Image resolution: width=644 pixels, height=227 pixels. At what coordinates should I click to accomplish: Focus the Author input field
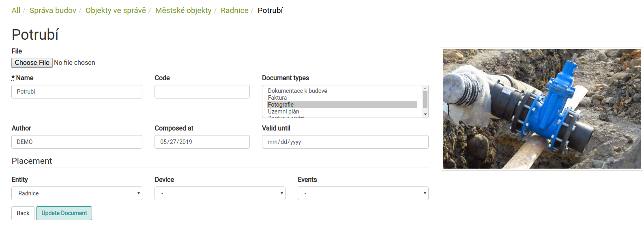point(77,142)
